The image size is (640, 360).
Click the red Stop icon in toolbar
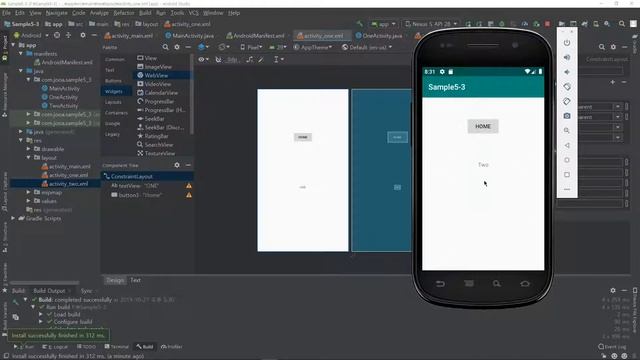click(x=547, y=24)
